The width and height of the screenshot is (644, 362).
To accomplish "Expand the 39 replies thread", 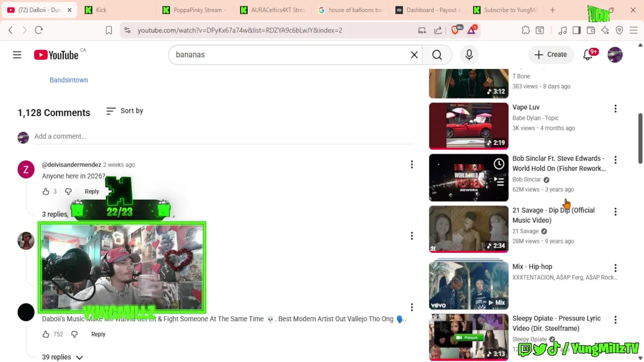I will tap(62, 357).
